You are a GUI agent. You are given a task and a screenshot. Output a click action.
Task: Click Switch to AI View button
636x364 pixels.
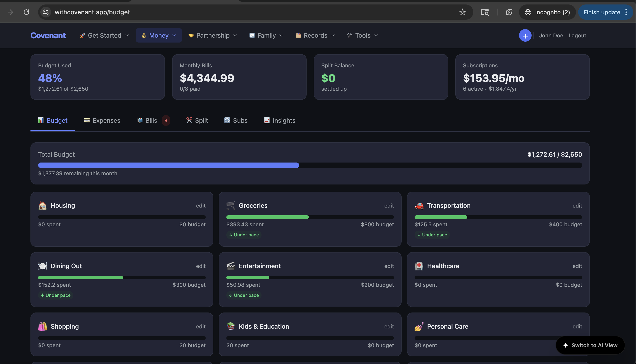coord(590,345)
